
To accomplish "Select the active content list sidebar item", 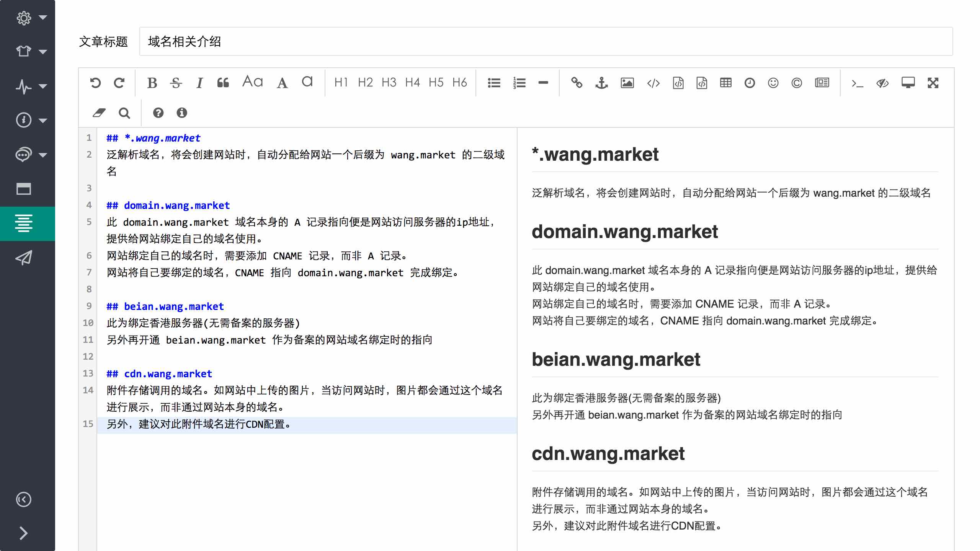I will [x=24, y=223].
